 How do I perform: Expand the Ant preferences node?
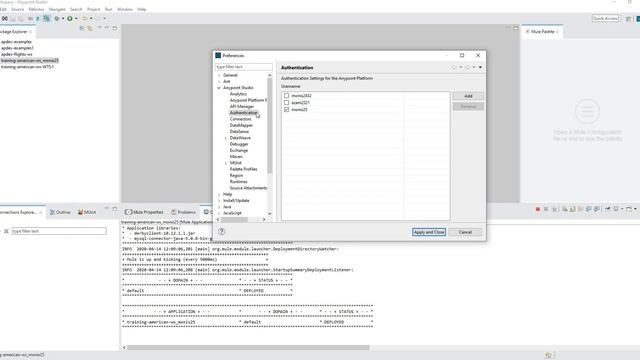point(219,81)
